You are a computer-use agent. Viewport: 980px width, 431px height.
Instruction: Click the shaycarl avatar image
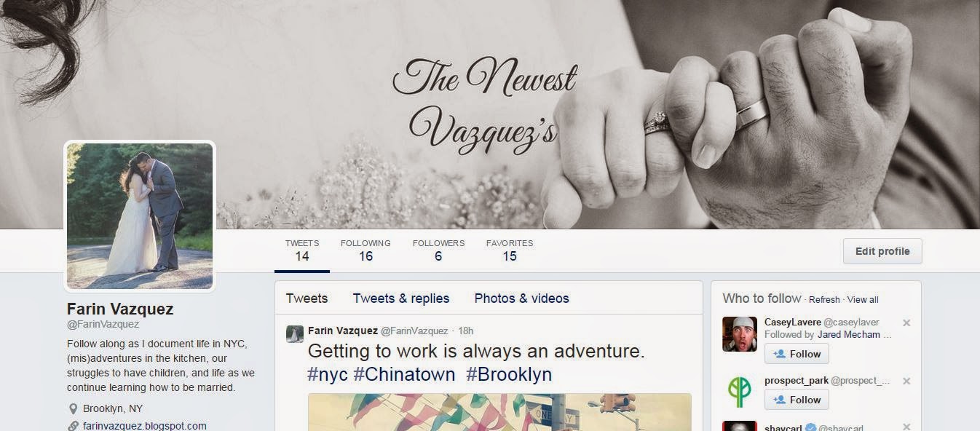click(739, 426)
